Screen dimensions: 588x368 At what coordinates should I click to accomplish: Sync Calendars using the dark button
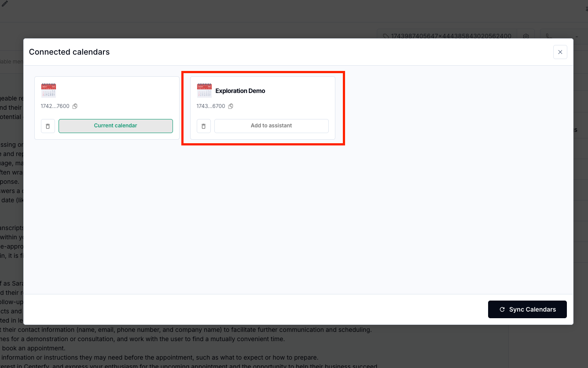527,309
